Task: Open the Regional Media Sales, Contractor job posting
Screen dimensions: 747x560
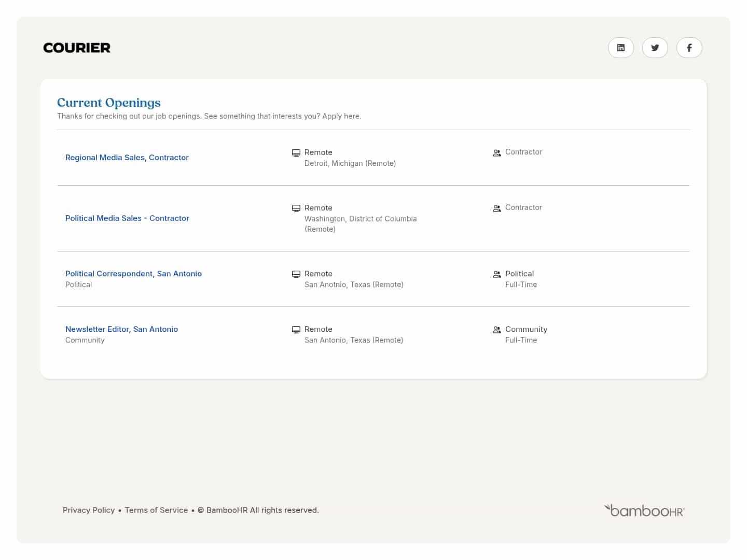Action: (127, 157)
